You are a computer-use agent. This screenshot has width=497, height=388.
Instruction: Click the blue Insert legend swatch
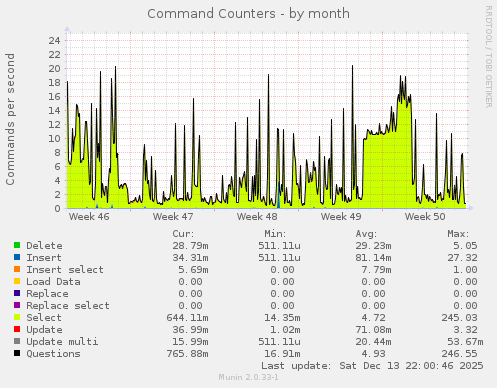tap(17, 257)
